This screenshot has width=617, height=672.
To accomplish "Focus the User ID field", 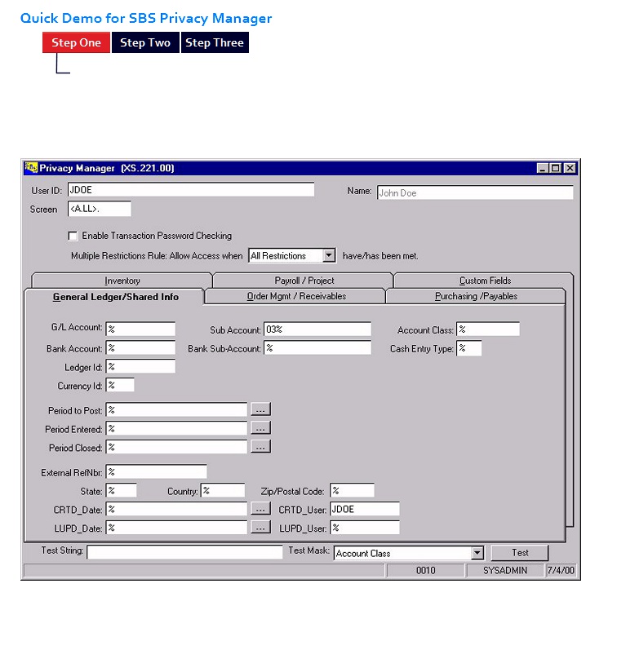I will tap(191, 190).
